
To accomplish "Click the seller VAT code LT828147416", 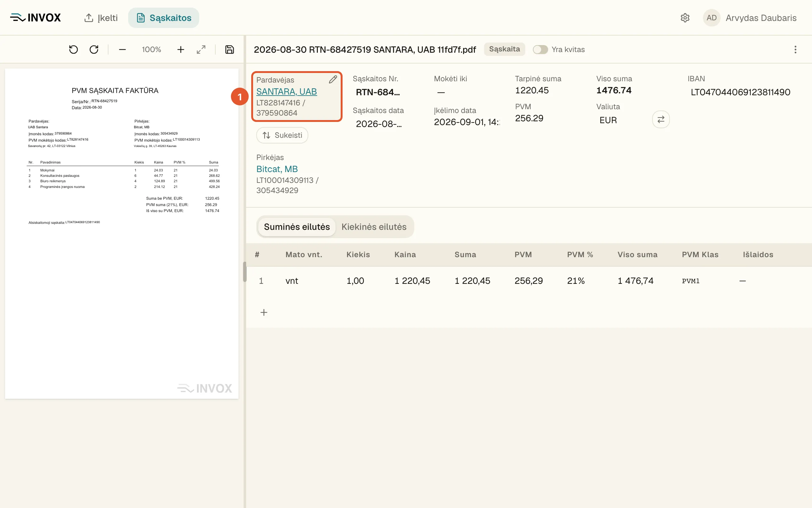I will [x=278, y=103].
